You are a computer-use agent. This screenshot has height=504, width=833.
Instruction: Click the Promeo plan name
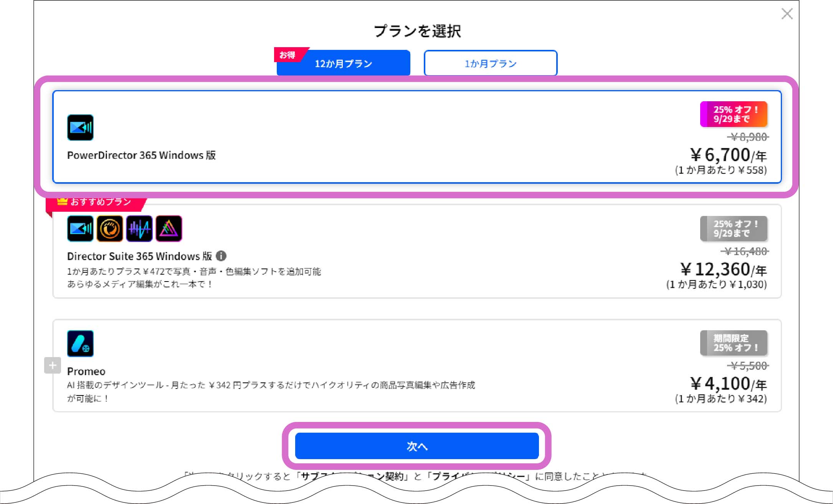pos(86,371)
